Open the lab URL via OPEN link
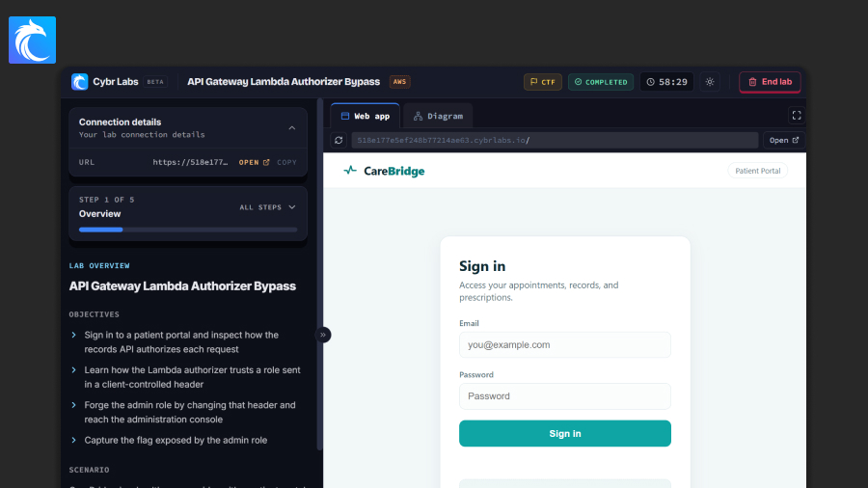This screenshot has height=488, width=868. (x=254, y=162)
